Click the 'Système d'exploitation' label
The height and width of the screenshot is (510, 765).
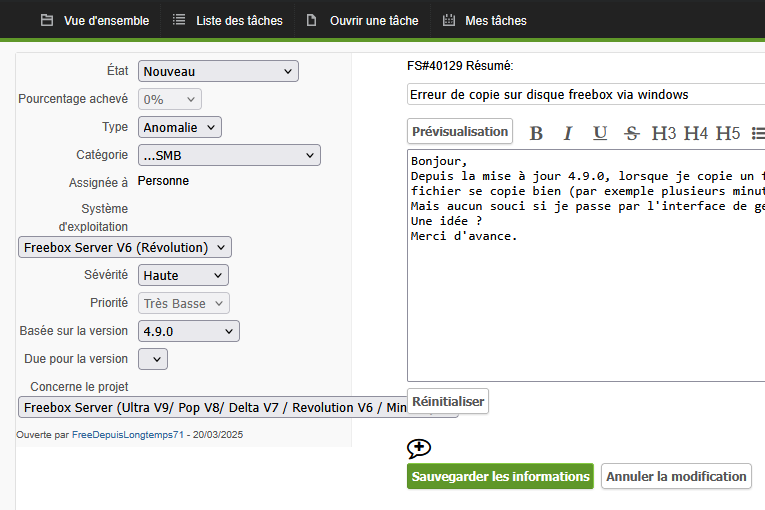pyautogui.click(x=93, y=218)
